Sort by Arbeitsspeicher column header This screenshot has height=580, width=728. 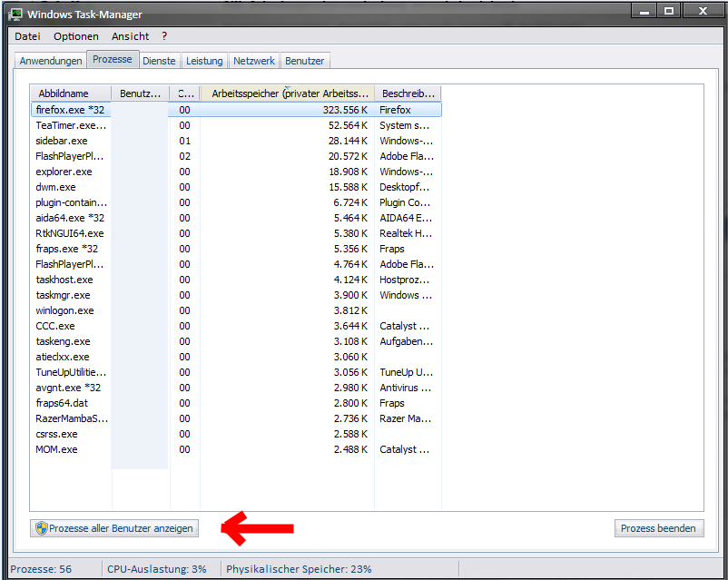(288, 93)
